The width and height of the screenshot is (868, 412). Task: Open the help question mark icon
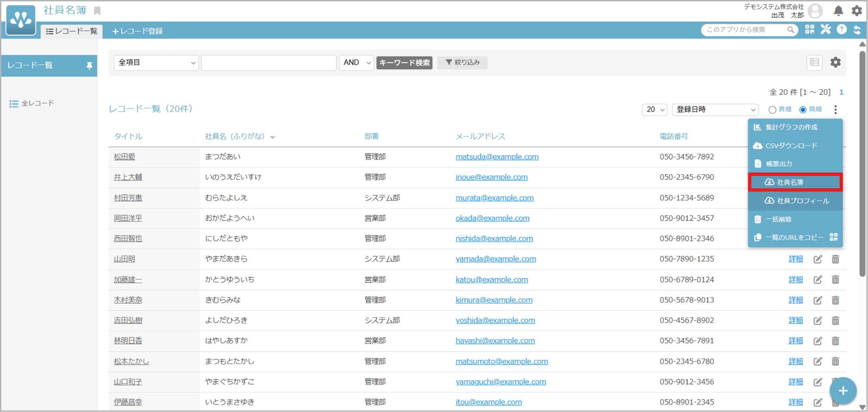click(x=841, y=30)
